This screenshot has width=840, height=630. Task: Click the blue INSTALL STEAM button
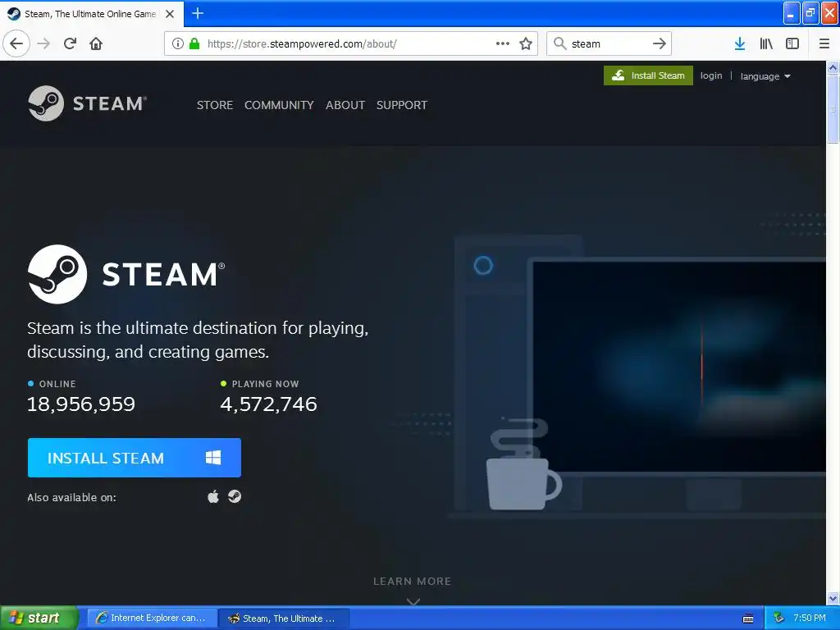click(x=135, y=458)
